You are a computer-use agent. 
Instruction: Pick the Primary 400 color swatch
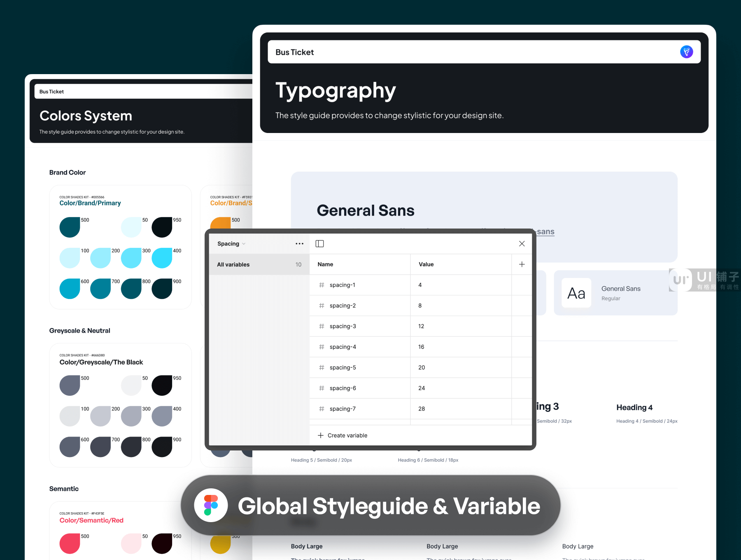click(x=162, y=258)
